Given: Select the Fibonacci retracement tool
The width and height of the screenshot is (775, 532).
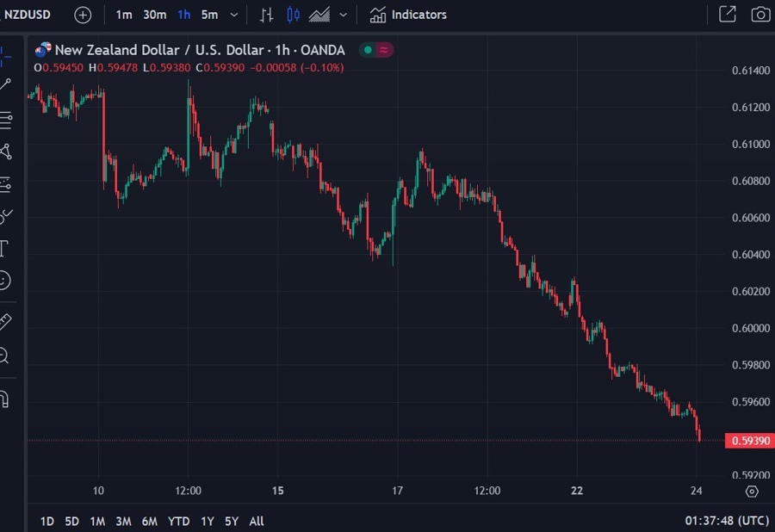Looking at the screenshot, I should [5, 120].
